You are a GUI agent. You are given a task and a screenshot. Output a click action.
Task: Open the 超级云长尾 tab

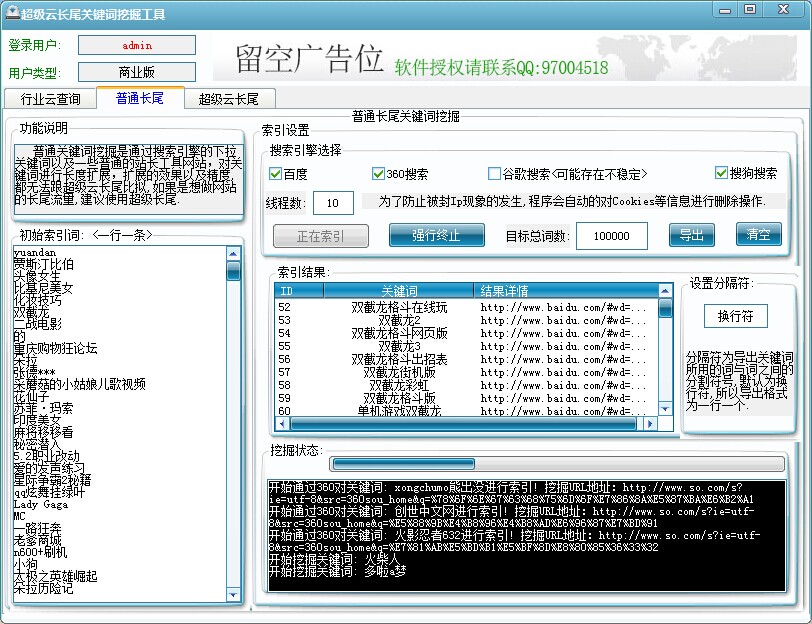229,98
